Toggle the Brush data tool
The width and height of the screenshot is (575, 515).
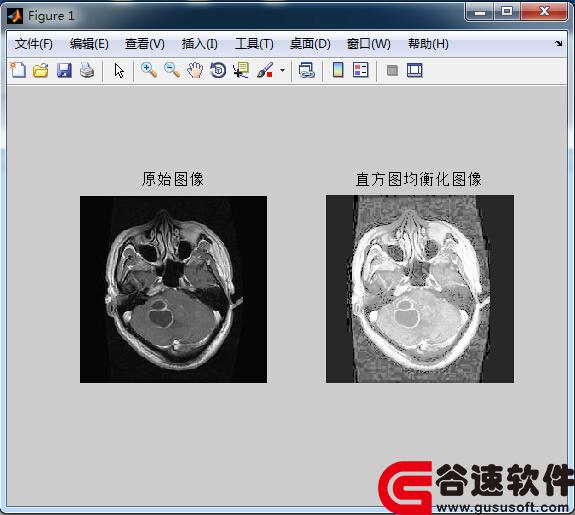pos(265,70)
